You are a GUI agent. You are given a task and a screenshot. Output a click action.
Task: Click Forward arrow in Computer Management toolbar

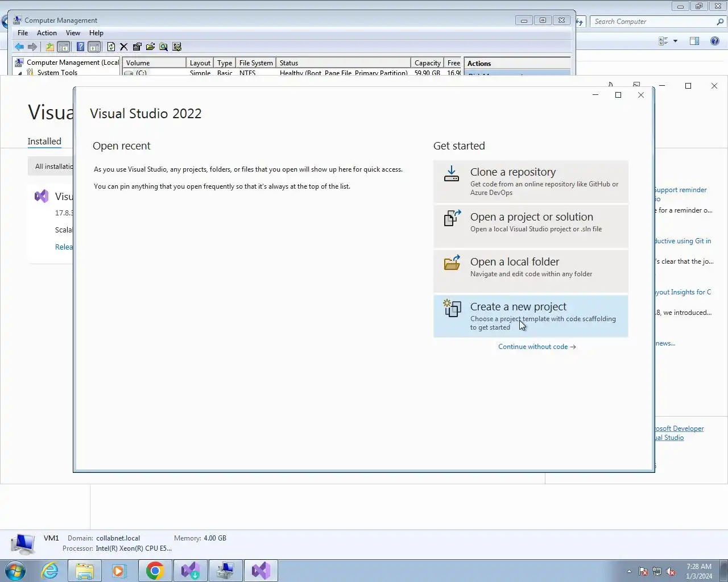pyautogui.click(x=32, y=47)
